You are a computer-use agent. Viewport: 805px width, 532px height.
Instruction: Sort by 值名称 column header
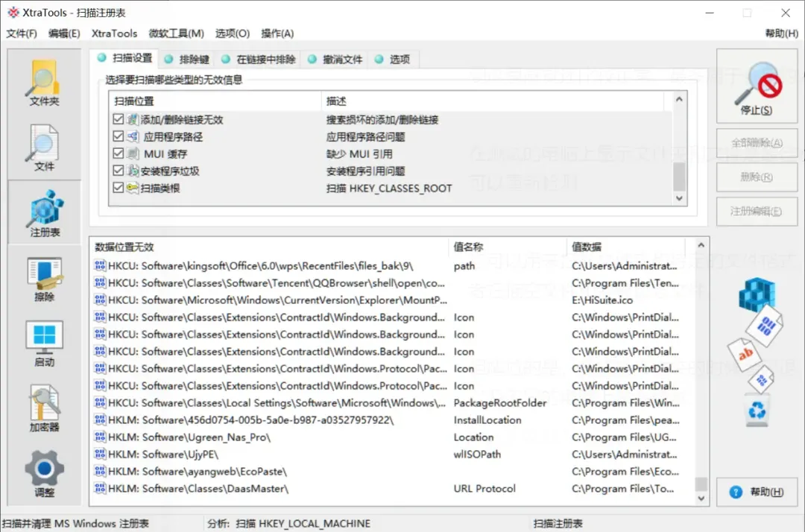508,247
